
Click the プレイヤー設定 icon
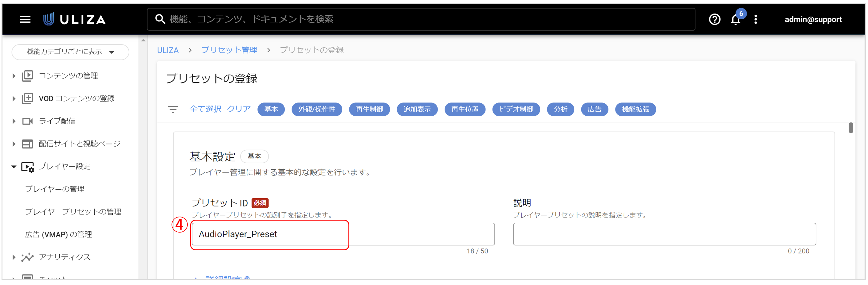(x=28, y=167)
